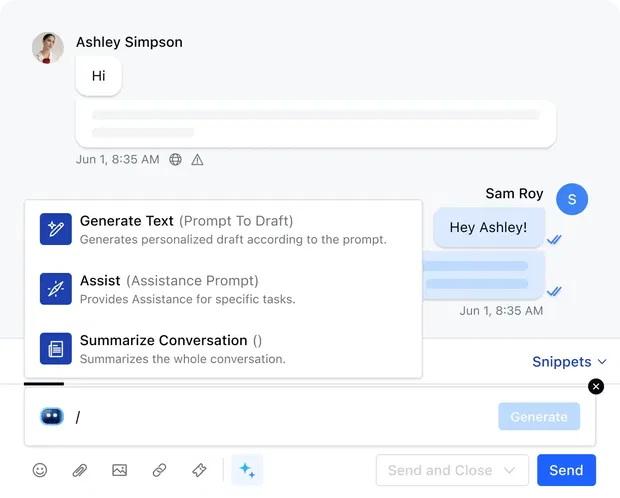Click the 'Hi' message bubble

point(99,76)
